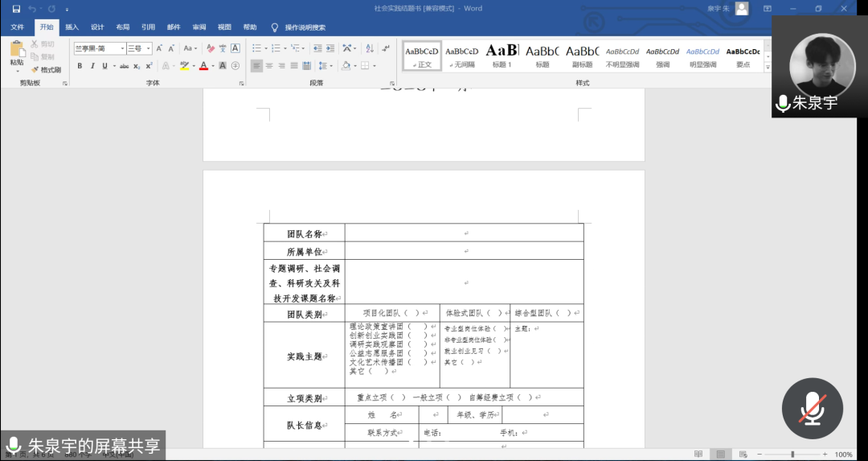Click the font color red A swatch
Image resolution: width=868 pixels, height=461 pixels.
click(203, 66)
